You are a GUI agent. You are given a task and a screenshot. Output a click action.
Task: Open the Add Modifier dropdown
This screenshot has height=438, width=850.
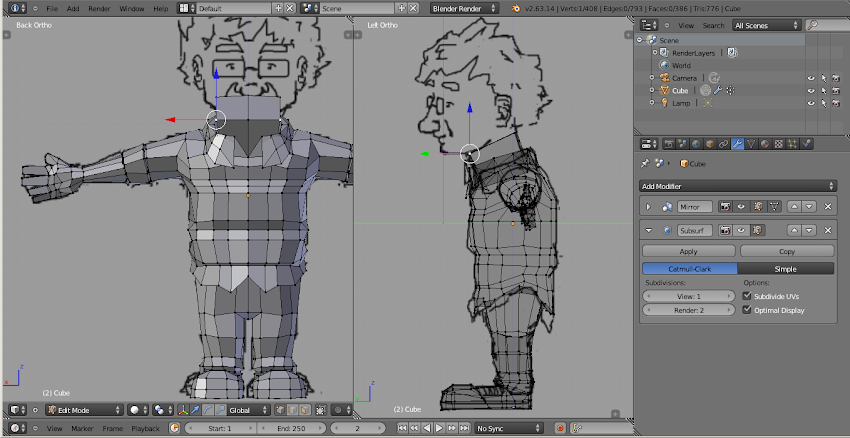point(738,186)
